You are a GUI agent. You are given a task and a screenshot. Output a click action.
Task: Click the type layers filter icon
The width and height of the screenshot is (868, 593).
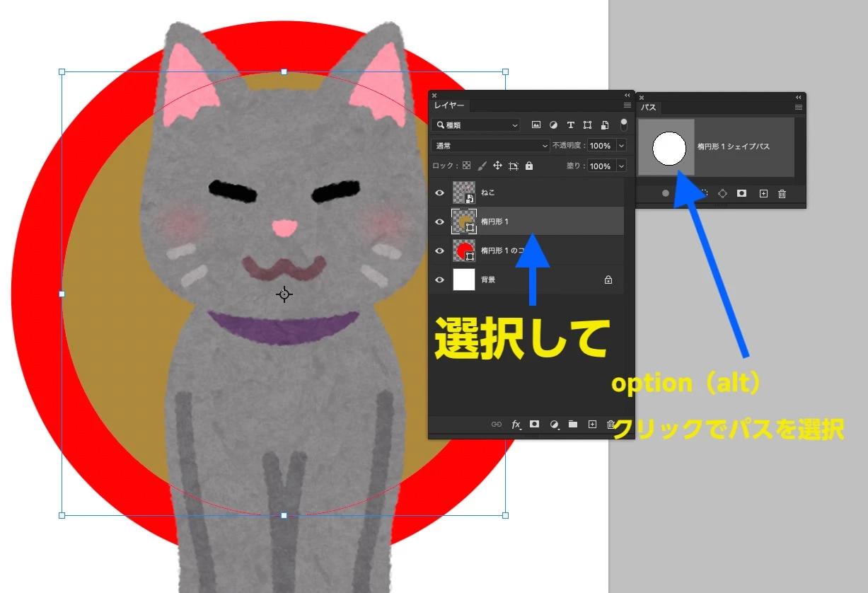tap(570, 125)
